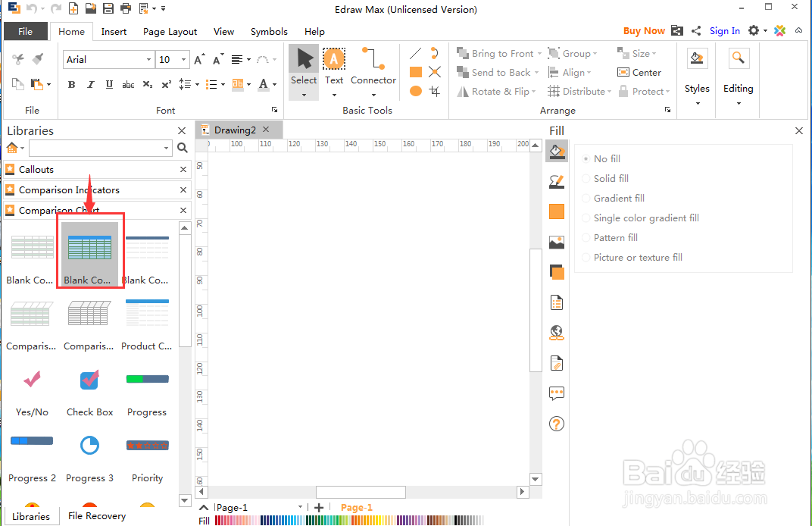Click the Print icon in quick access

tap(125, 8)
